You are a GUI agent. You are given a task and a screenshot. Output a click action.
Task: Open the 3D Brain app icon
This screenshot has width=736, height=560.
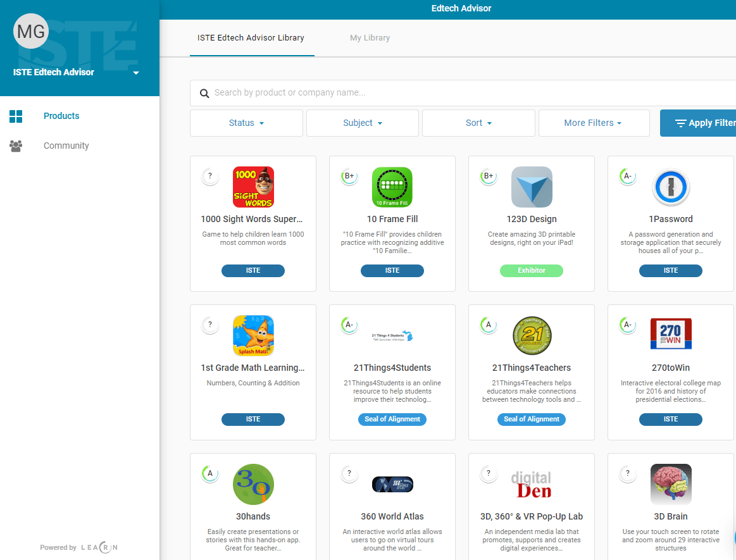point(671,485)
